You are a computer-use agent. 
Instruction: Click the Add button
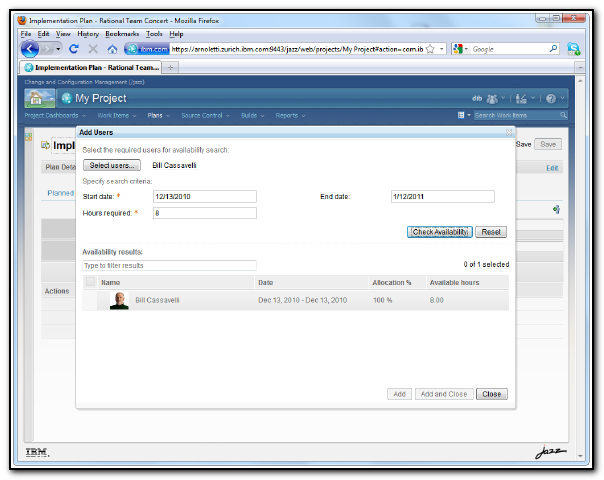399,394
